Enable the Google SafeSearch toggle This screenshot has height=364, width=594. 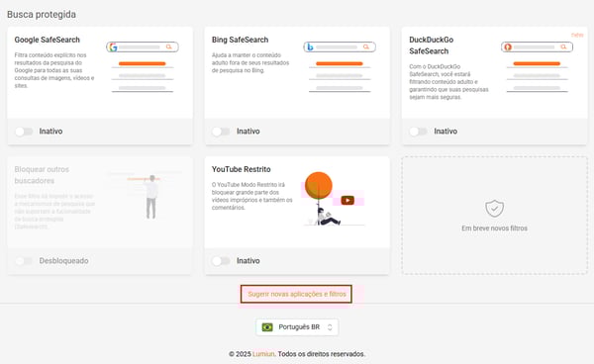pos(24,132)
